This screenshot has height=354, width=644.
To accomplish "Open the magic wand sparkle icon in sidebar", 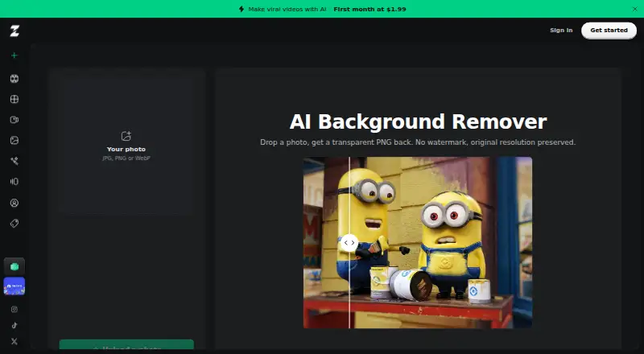I will coord(14,161).
